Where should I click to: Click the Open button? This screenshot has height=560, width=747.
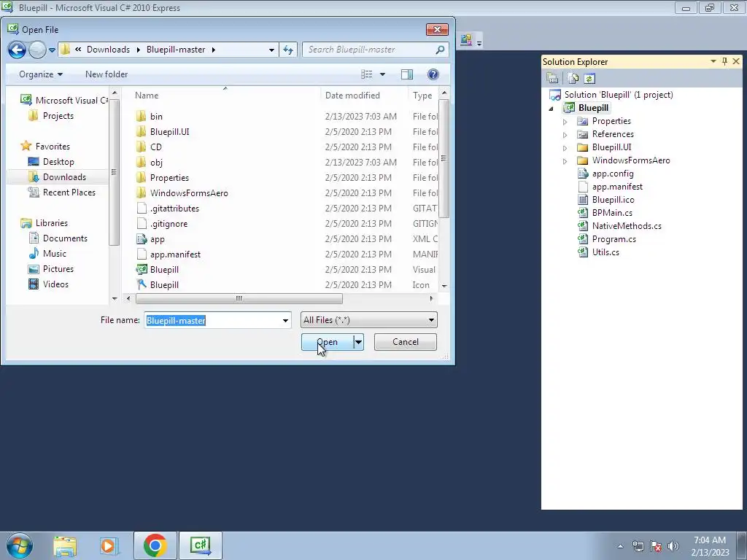tap(328, 342)
